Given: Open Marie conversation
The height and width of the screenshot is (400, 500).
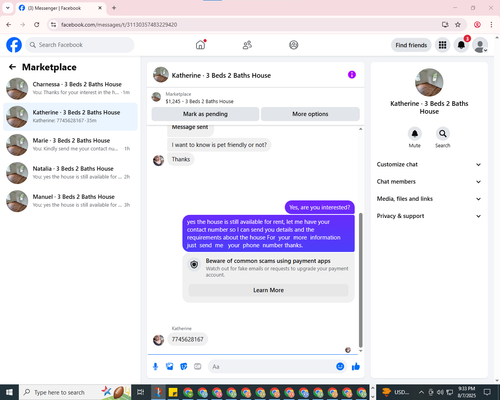Looking at the screenshot, I should click(70, 145).
